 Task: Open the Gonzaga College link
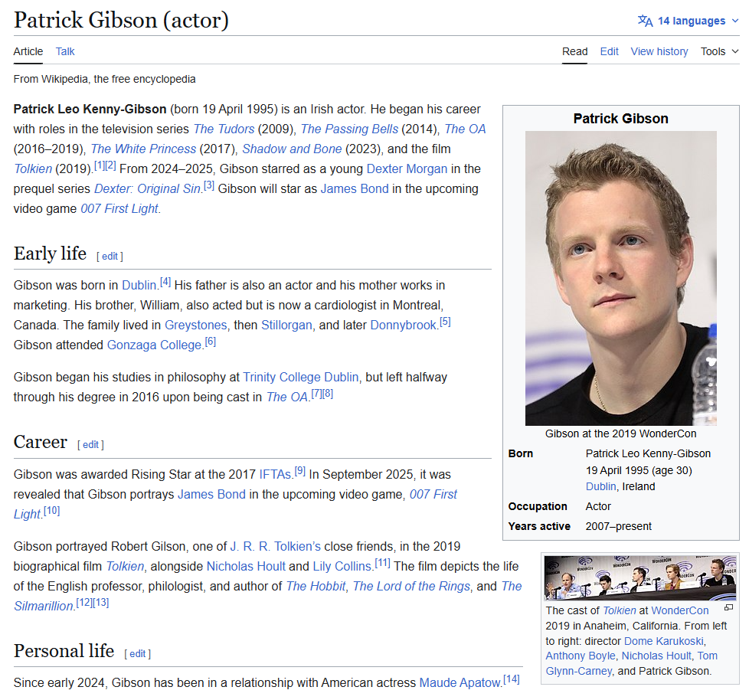tap(154, 345)
